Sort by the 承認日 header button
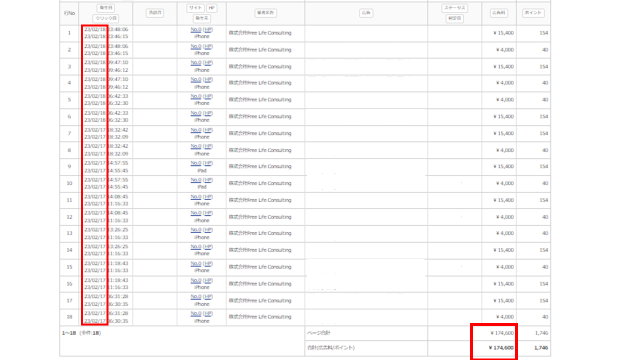The height and width of the screenshot is (360, 640). [155, 13]
